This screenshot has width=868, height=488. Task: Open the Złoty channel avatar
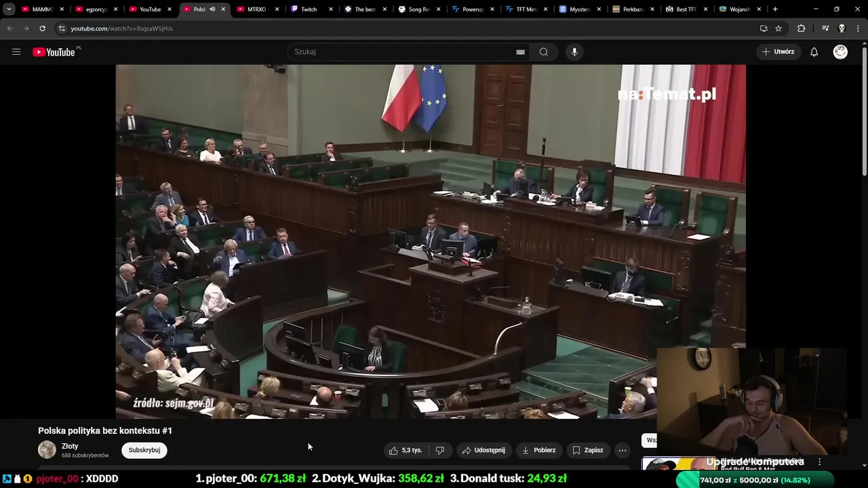pos(47,450)
